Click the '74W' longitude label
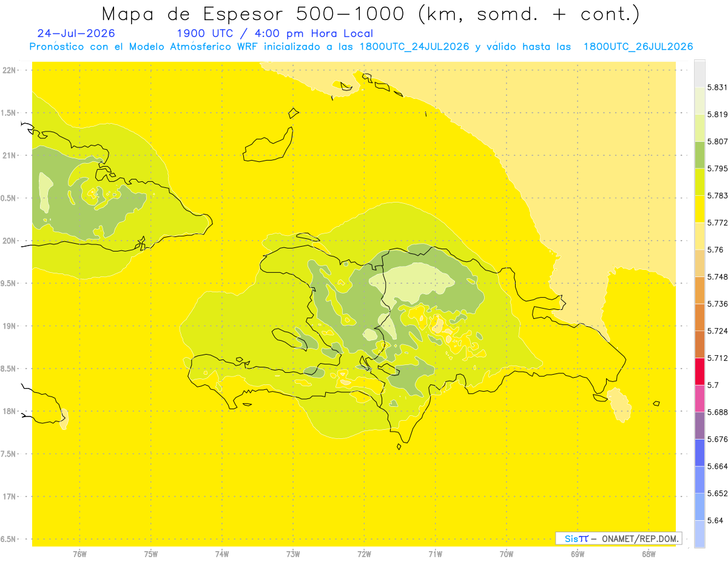Image resolution: width=728 pixels, height=562 pixels. pyautogui.click(x=221, y=554)
